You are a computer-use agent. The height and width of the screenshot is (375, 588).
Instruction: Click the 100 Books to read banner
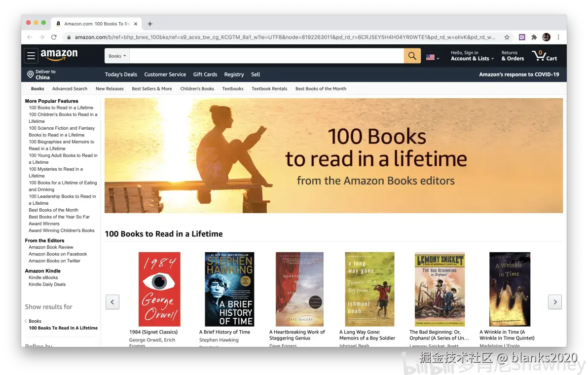click(334, 155)
